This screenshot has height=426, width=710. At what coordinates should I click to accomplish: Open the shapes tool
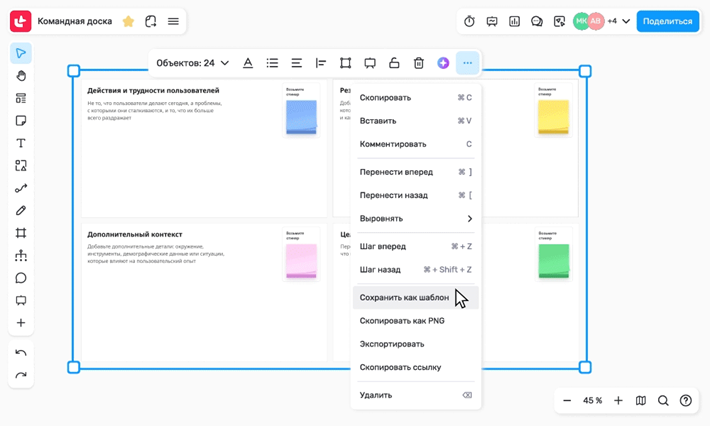tap(21, 166)
